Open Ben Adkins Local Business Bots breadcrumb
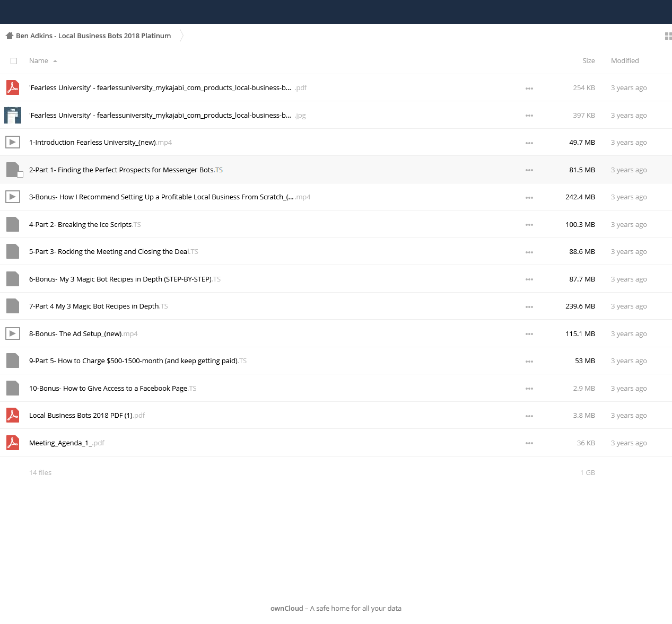This screenshot has height=624, width=672. click(x=93, y=36)
